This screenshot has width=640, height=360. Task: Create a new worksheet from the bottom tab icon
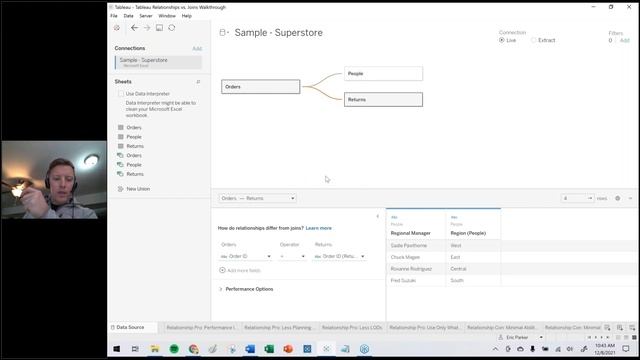(607, 327)
